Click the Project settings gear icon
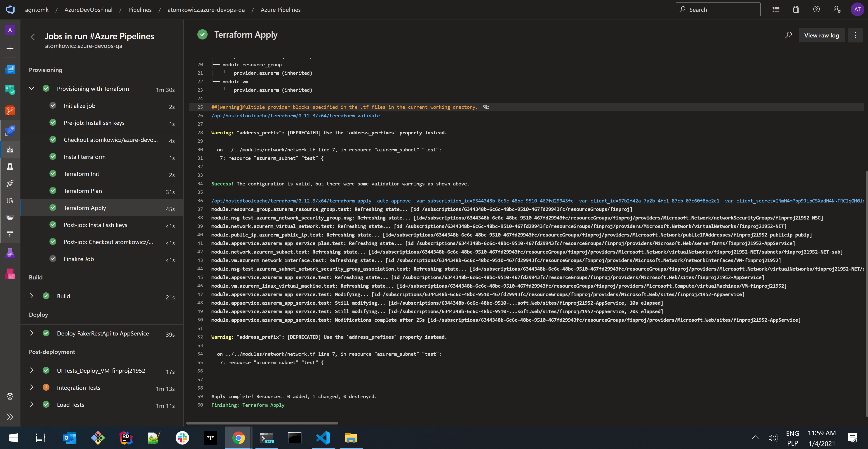The height and width of the screenshot is (449, 868). tap(10, 396)
